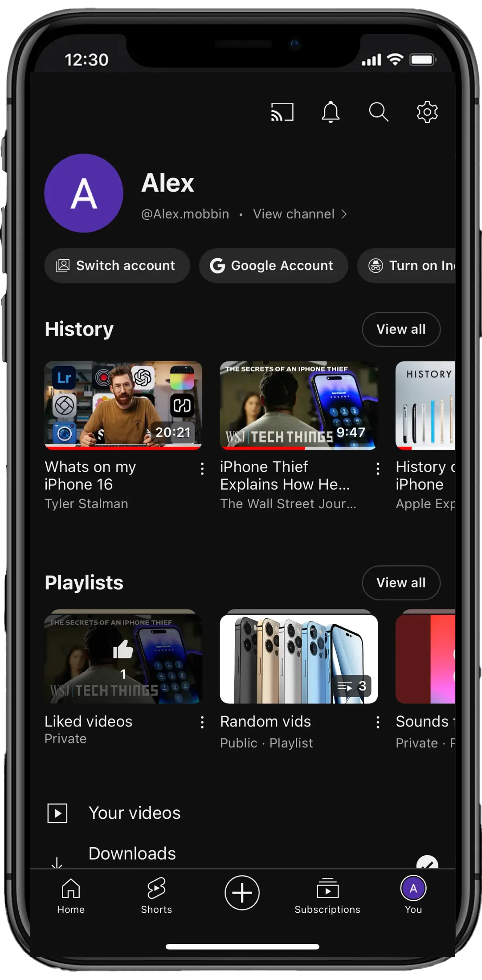Open settings gear icon
The width and height of the screenshot is (482, 980).
[427, 112]
